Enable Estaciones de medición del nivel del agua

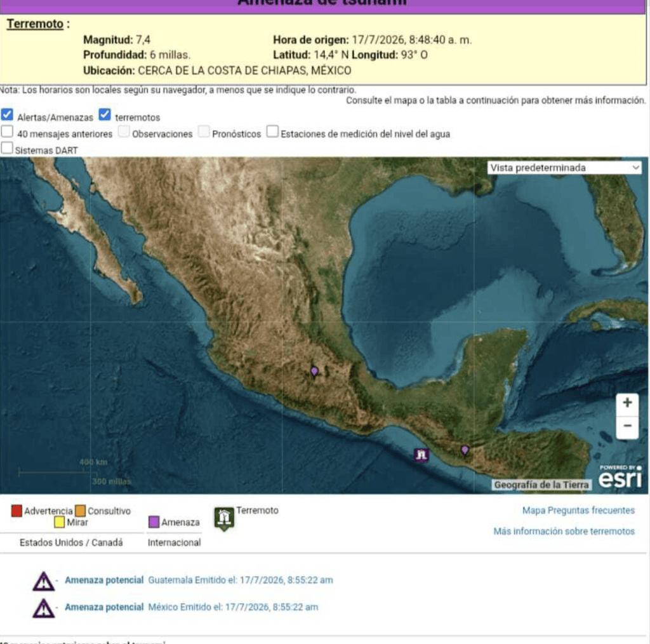[272, 131]
